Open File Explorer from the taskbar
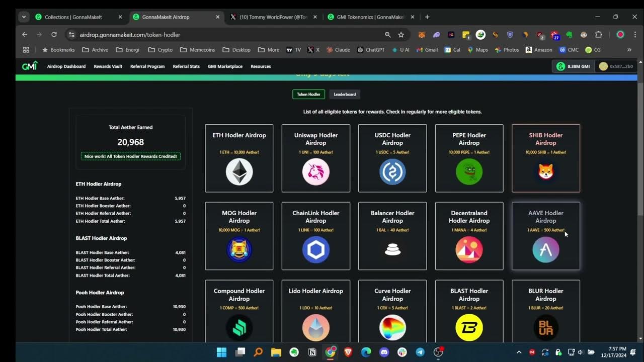Image resolution: width=644 pixels, height=362 pixels. 276,352
